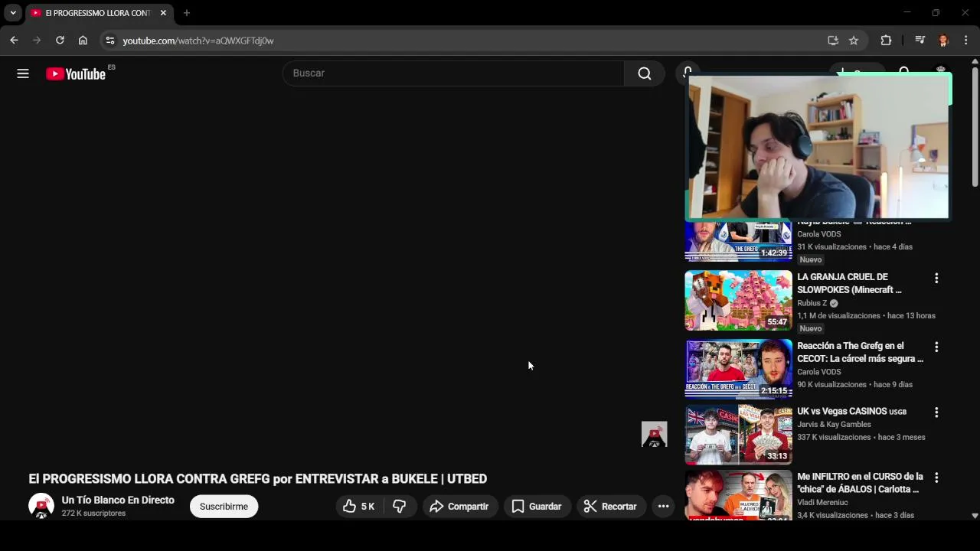The width and height of the screenshot is (980, 551).
Task: Click the Suscribirme button
Action: coord(224,507)
